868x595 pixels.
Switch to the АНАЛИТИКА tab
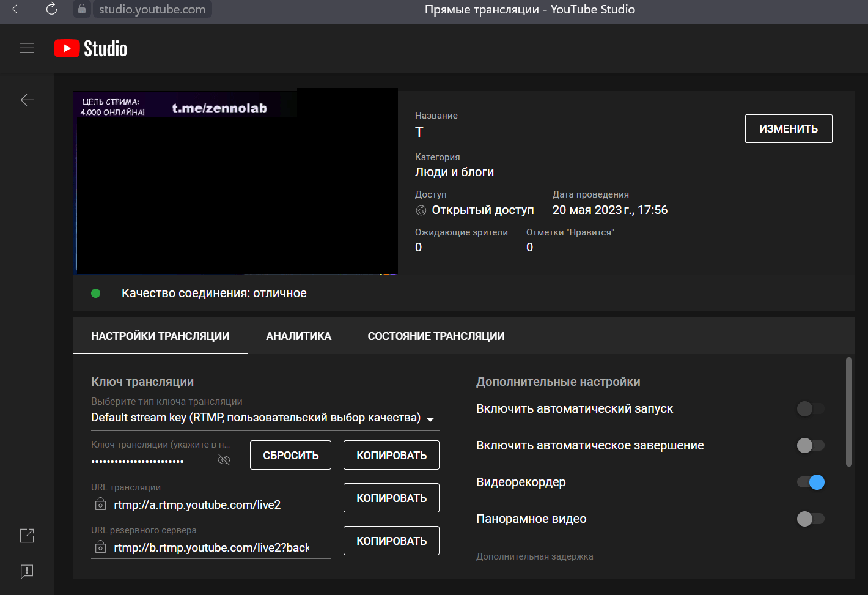[x=298, y=336]
